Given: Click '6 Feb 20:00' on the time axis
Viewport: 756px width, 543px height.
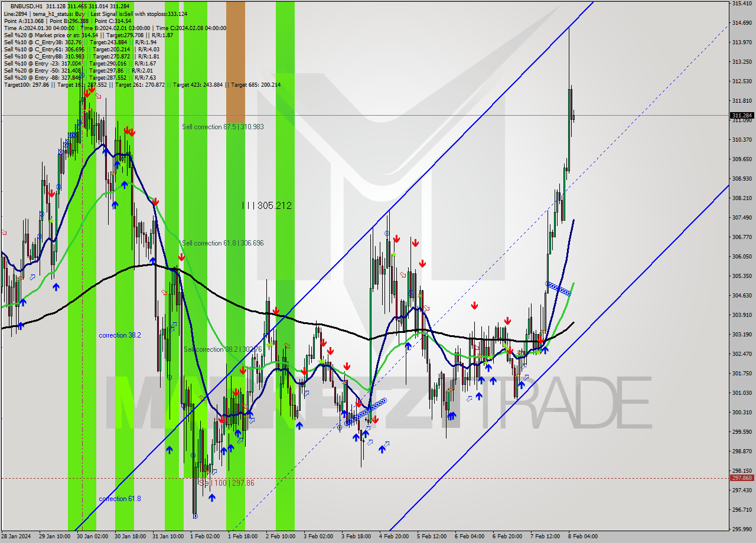Looking at the screenshot, I should (x=507, y=537).
